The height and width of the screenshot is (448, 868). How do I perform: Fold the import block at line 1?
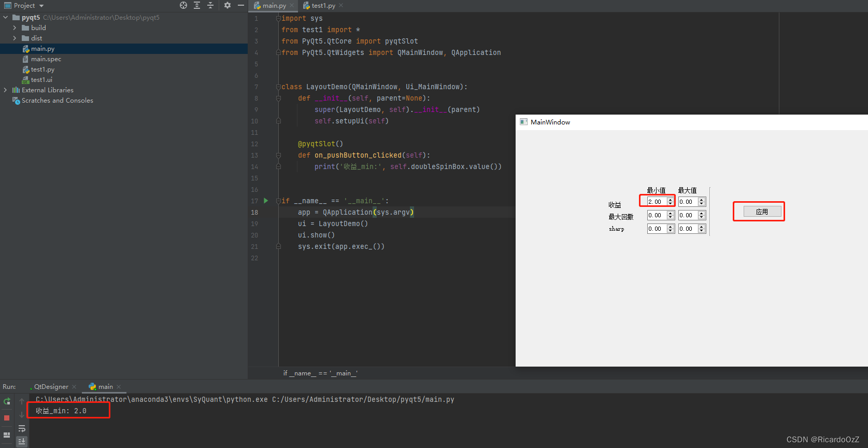[278, 18]
